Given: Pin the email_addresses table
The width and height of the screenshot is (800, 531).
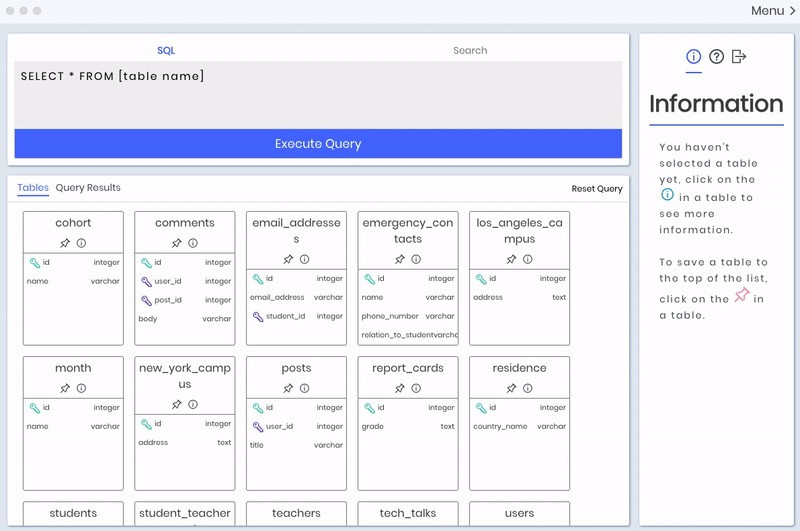Looking at the screenshot, I should 288,259.
